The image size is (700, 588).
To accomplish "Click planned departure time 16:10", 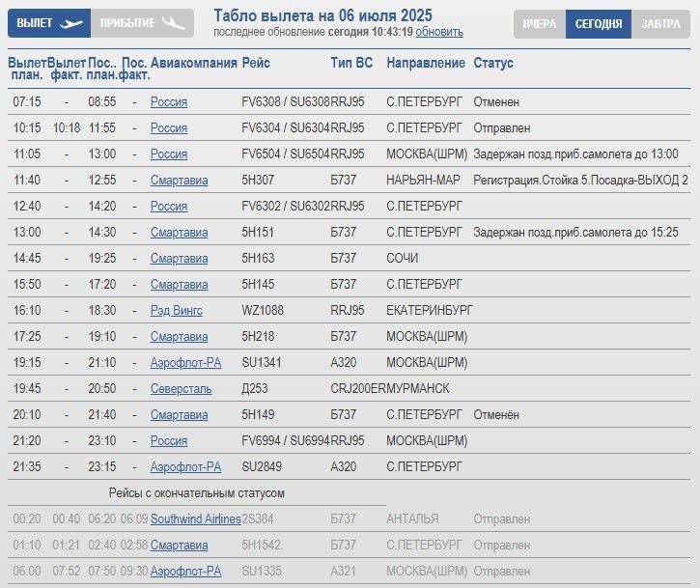I will 27,310.
